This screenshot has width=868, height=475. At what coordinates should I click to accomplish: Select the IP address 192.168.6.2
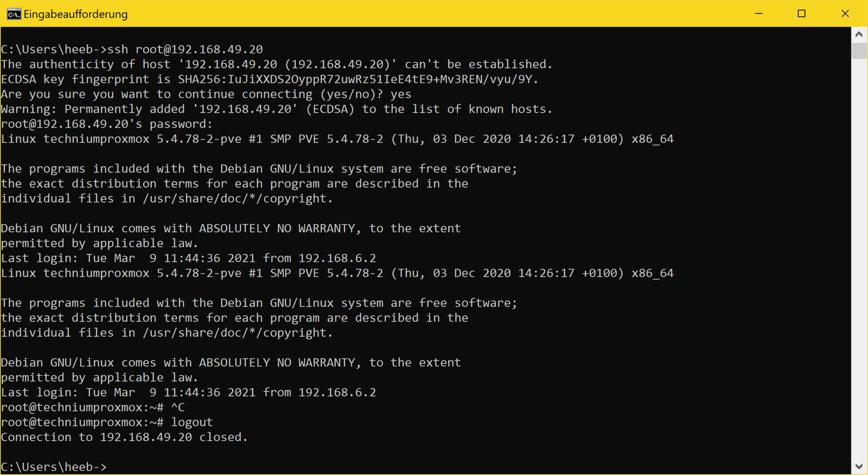pos(337,392)
